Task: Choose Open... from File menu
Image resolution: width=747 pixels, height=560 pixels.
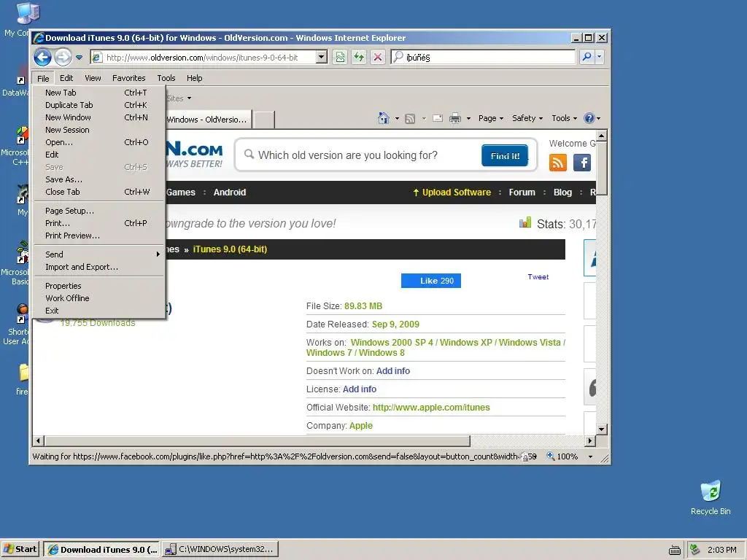Action: (x=99, y=142)
